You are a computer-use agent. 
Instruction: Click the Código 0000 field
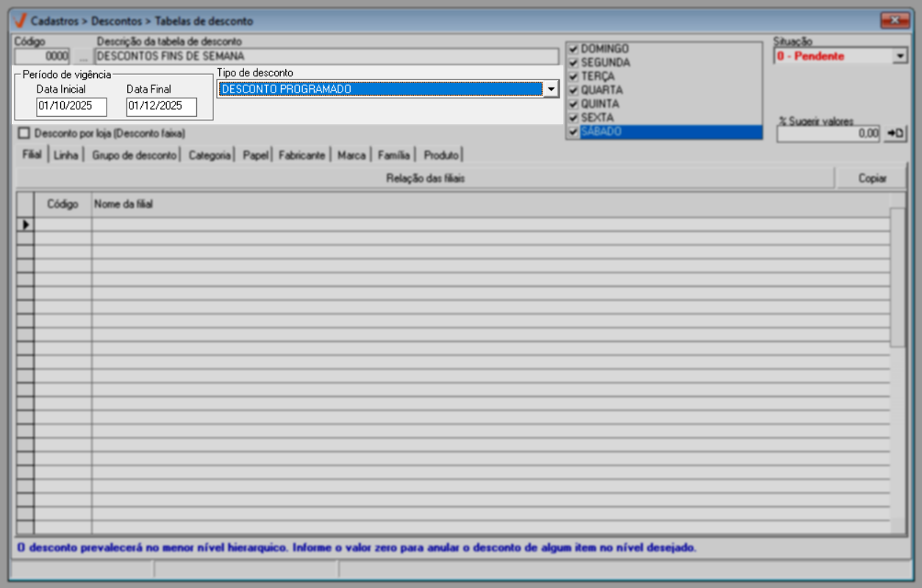(43, 56)
